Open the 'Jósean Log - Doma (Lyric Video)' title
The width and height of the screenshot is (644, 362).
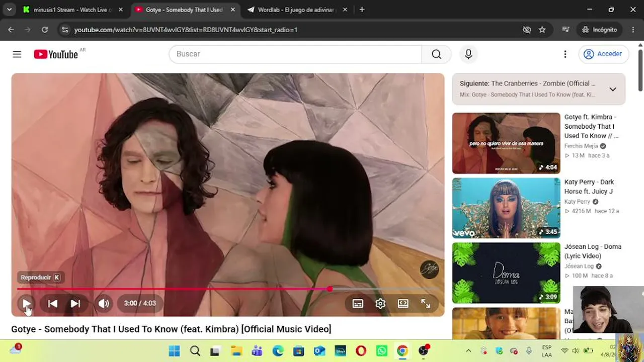[593, 251]
